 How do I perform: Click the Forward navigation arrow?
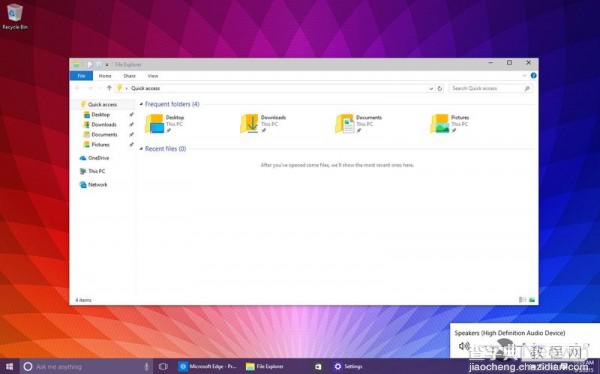[91, 88]
